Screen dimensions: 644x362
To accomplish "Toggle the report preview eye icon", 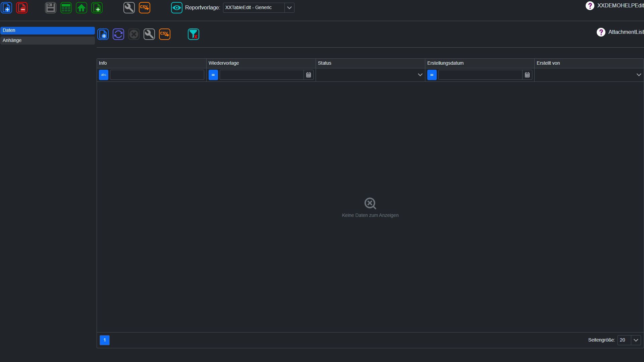I will [177, 8].
